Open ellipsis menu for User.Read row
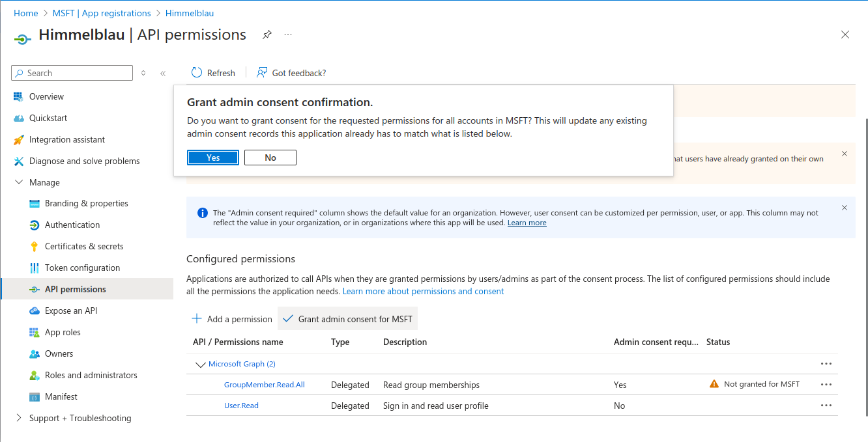868x442 pixels. click(826, 406)
